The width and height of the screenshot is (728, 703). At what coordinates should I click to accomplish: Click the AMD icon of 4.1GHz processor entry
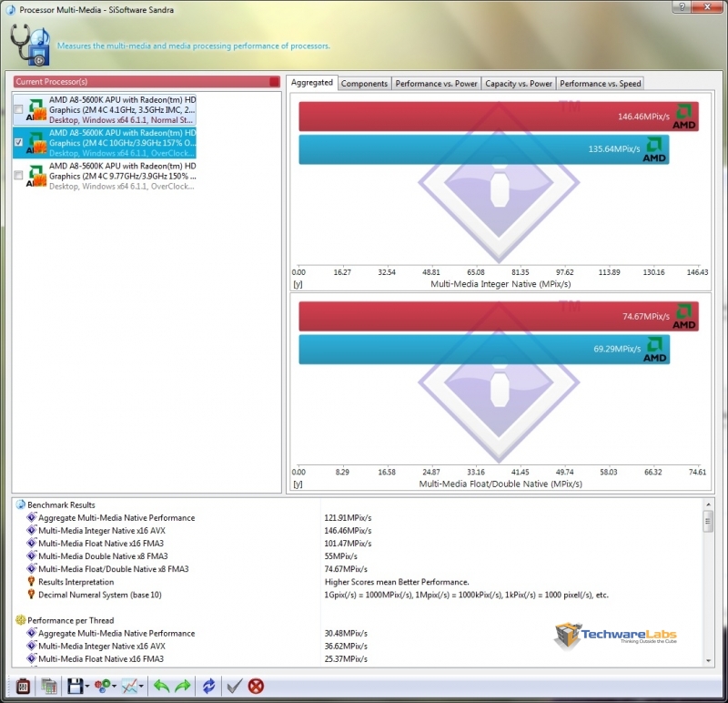pyautogui.click(x=36, y=109)
